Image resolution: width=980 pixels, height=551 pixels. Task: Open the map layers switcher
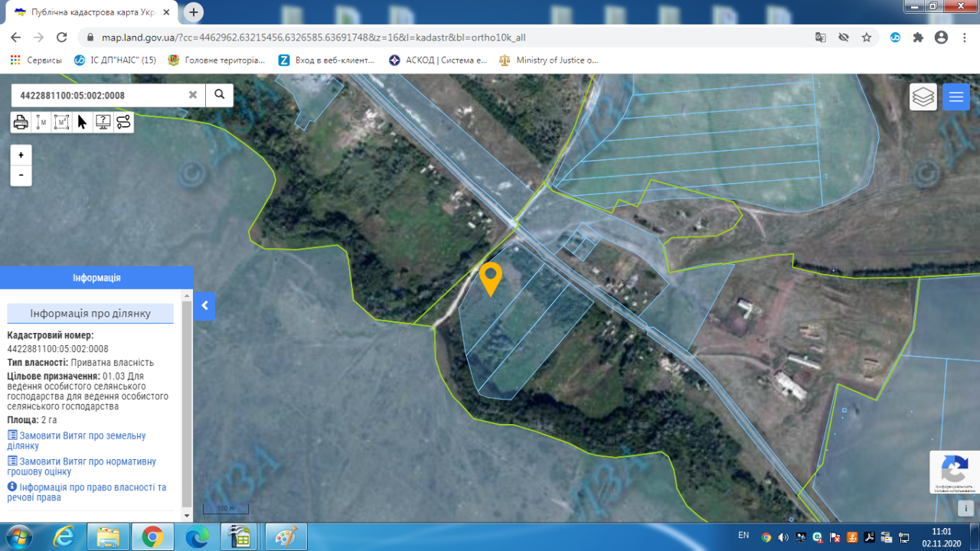(x=923, y=97)
